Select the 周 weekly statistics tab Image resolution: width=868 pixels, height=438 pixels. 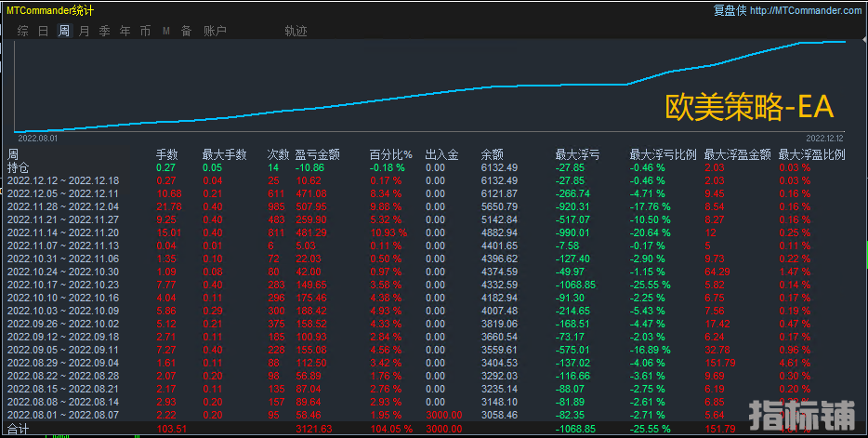(64, 31)
